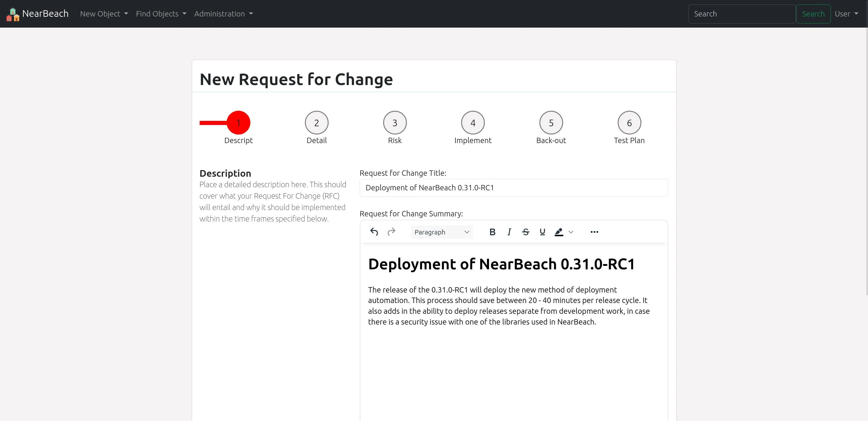
Task: Open the Administration menu
Action: tap(223, 14)
